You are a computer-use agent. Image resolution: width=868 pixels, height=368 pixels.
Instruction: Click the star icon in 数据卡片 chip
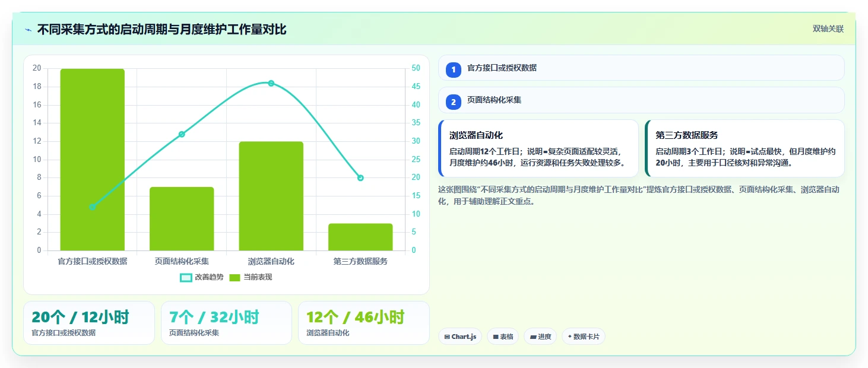pyautogui.click(x=569, y=337)
